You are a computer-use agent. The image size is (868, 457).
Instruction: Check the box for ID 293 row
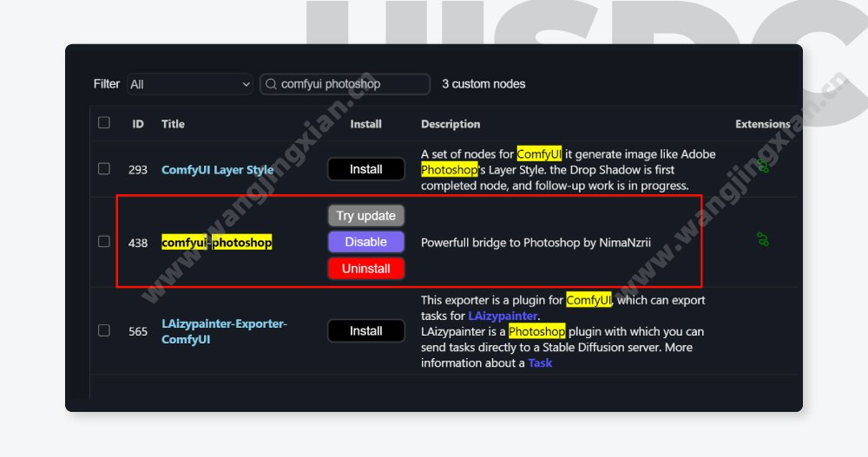click(x=103, y=169)
